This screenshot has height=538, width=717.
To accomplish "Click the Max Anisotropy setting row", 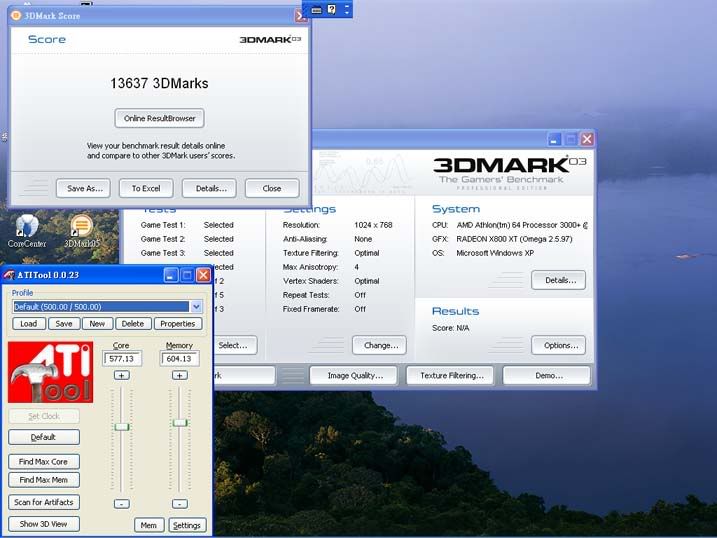I will (321, 267).
